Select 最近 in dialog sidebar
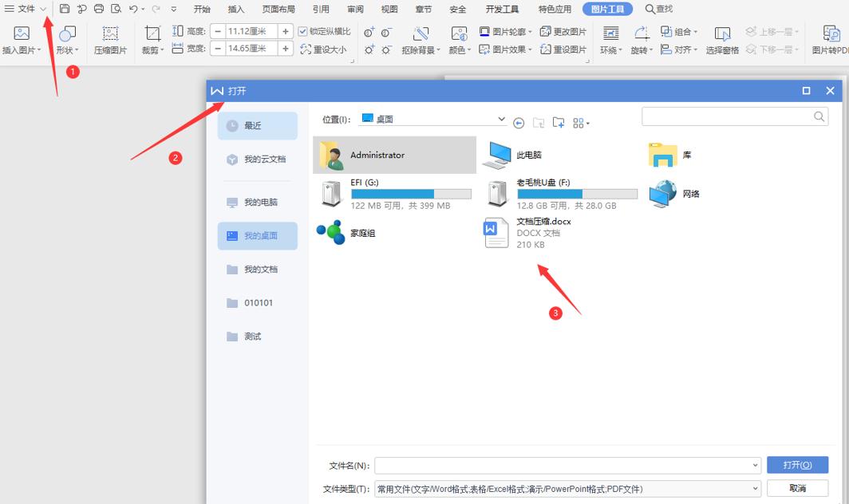The image size is (849, 504). tap(258, 125)
